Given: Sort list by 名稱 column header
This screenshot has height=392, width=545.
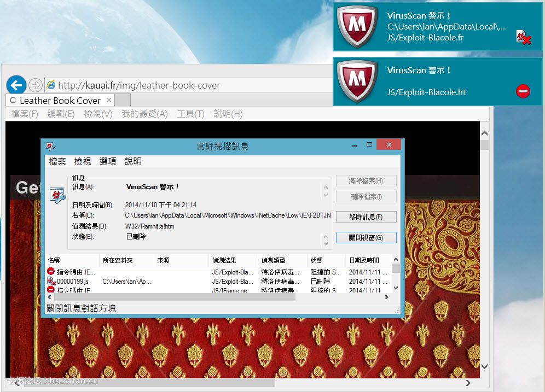Looking at the screenshot, I should click(72, 260).
